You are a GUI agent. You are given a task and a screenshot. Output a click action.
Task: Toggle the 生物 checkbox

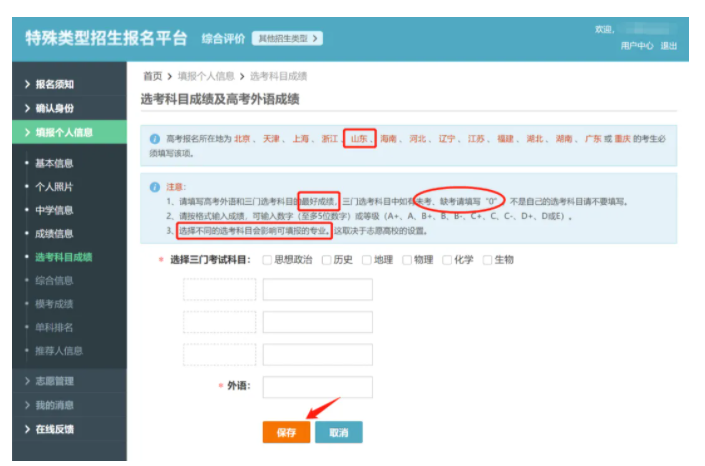pyautogui.click(x=487, y=260)
